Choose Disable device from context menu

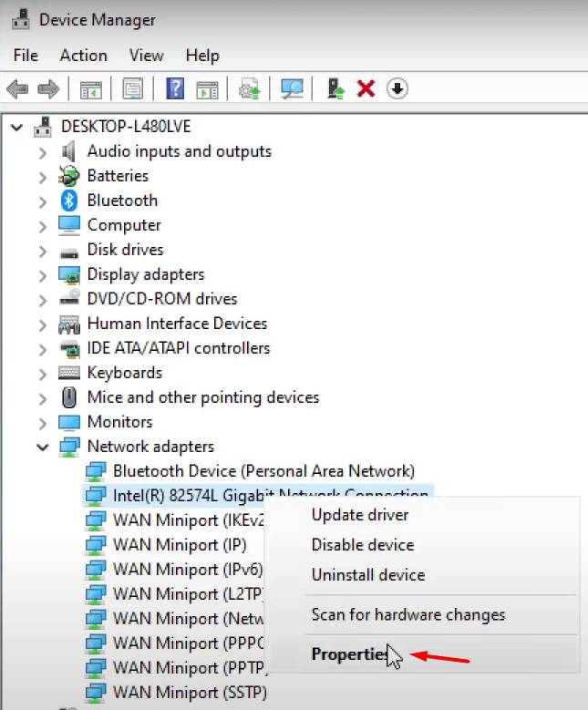(363, 545)
